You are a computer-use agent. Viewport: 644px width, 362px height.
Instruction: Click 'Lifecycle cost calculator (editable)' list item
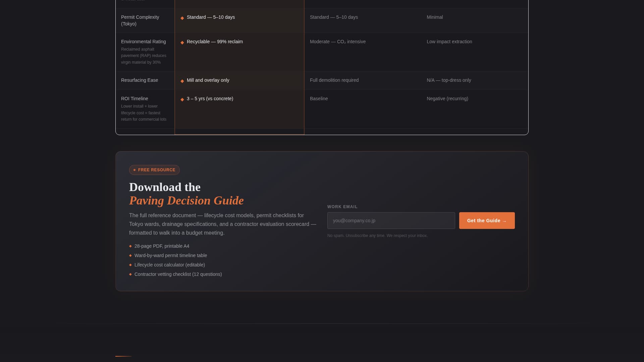click(x=170, y=265)
